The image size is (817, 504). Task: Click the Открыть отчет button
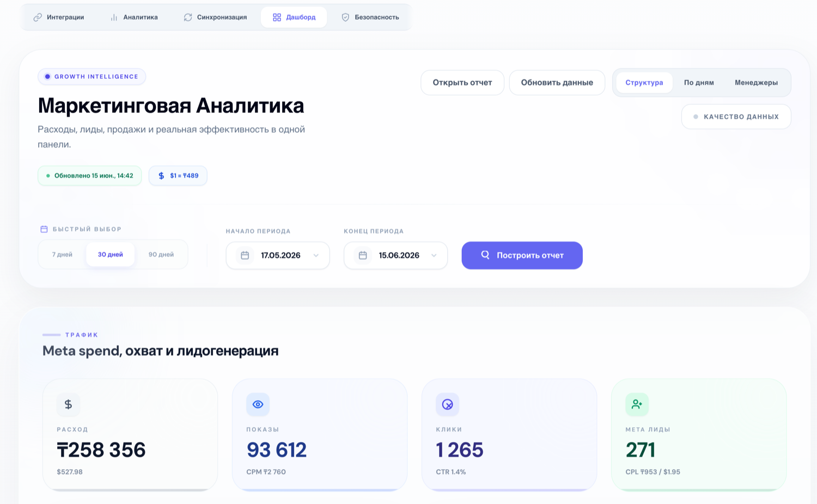[x=462, y=83]
